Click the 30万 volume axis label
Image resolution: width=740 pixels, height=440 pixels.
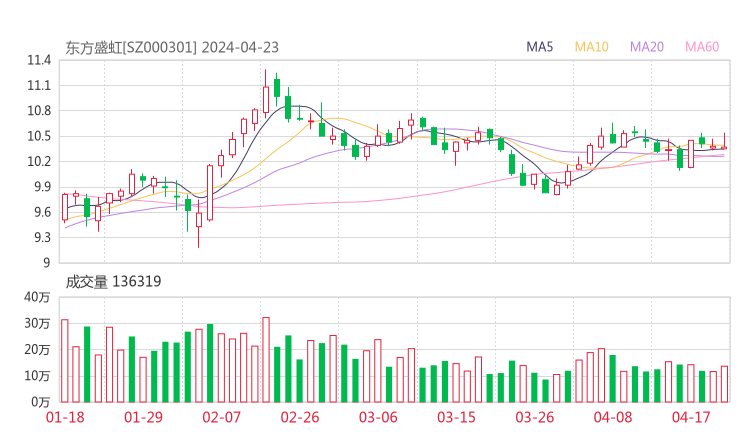click(x=37, y=324)
